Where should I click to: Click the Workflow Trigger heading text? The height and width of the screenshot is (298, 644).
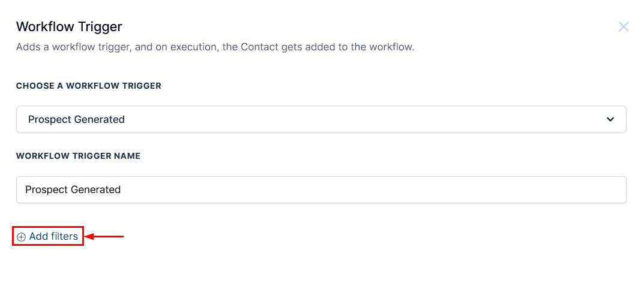coord(69,27)
